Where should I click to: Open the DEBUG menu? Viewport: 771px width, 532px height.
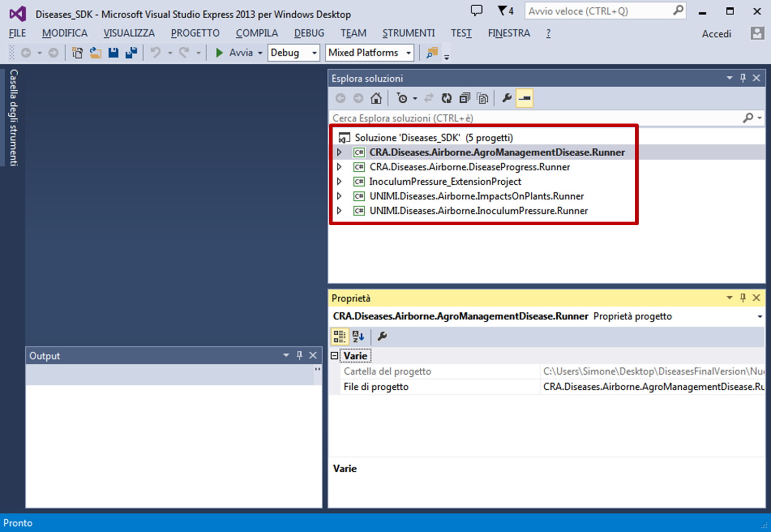(x=309, y=33)
